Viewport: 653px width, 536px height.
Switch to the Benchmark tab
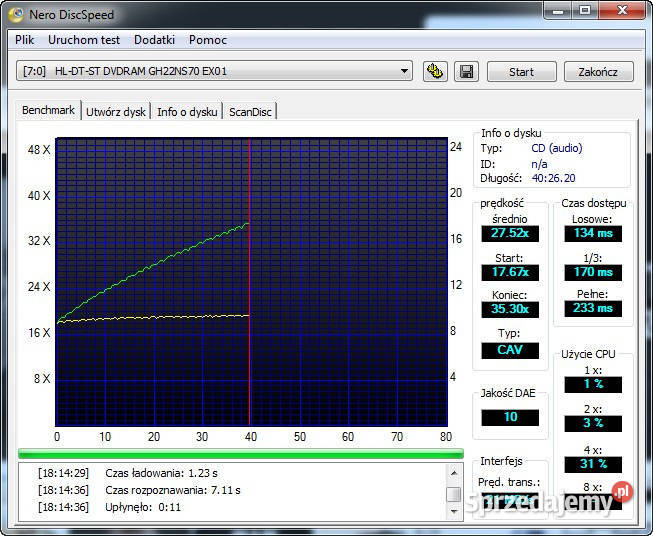coord(48,110)
